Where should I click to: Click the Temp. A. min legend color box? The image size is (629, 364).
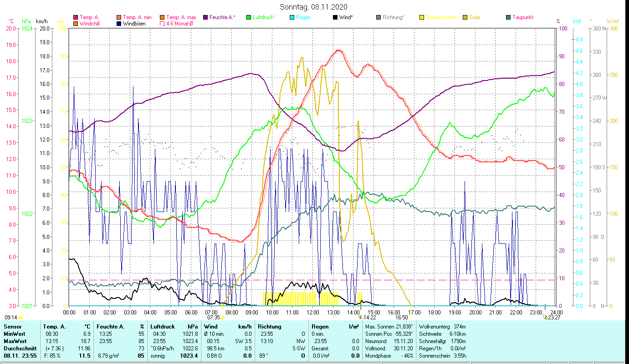(x=119, y=17)
